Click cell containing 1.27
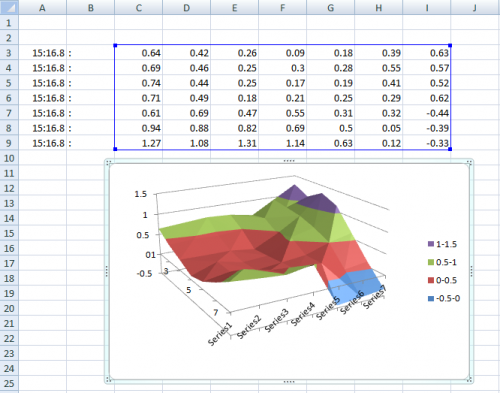Screen dimensions: 500x393 pyautogui.click(x=139, y=143)
